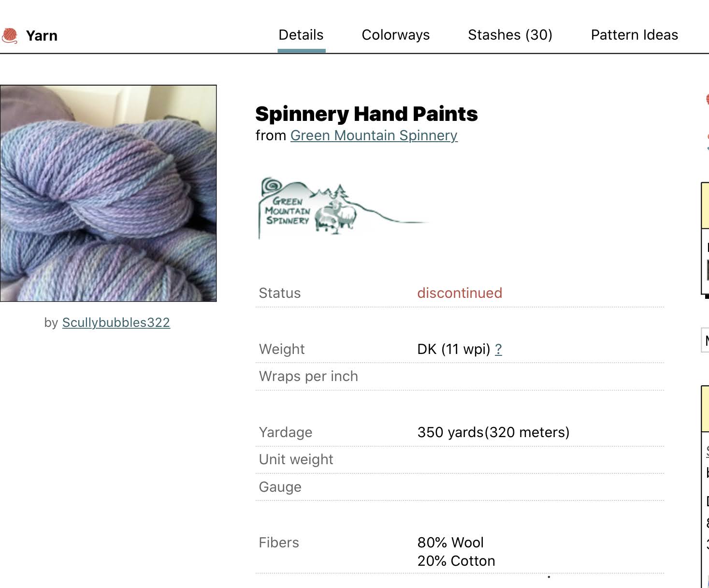Image resolution: width=709 pixels, height=588 pixels.
Task: Open the Colorways tab
Action: coord(396,35)
